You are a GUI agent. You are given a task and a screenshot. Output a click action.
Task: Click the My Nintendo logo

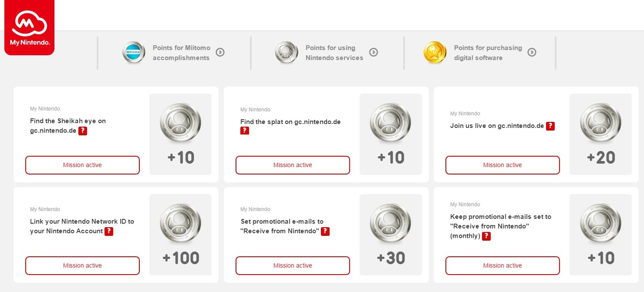pos(29,28)
